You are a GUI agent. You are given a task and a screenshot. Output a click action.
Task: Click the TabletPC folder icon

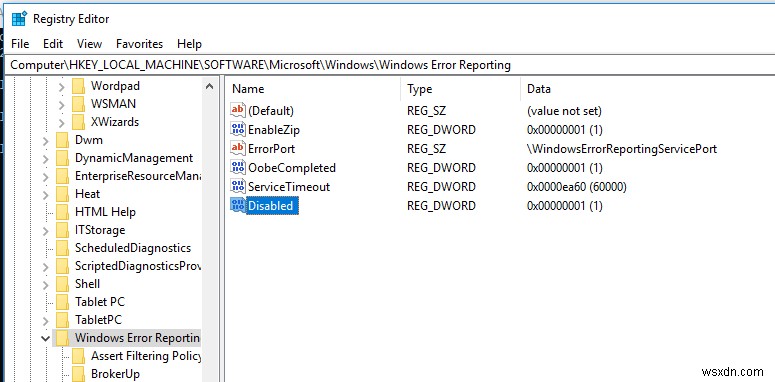click(63, 320)
